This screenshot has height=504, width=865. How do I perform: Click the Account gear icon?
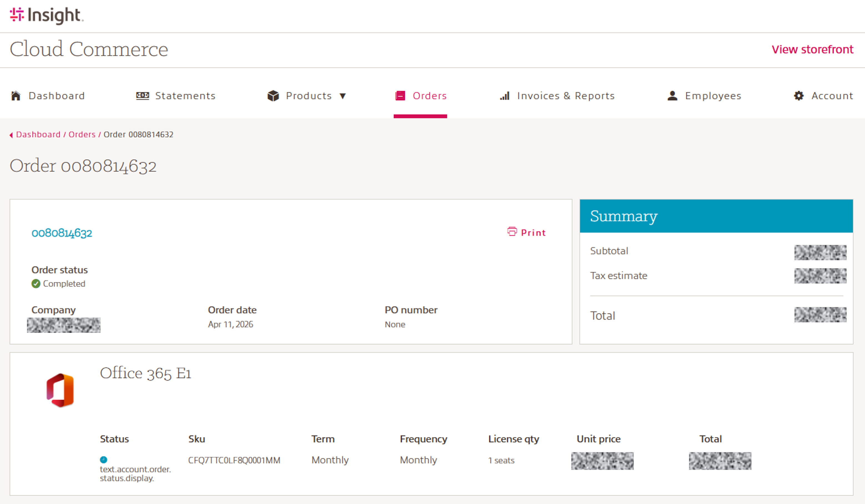[799, 96]
